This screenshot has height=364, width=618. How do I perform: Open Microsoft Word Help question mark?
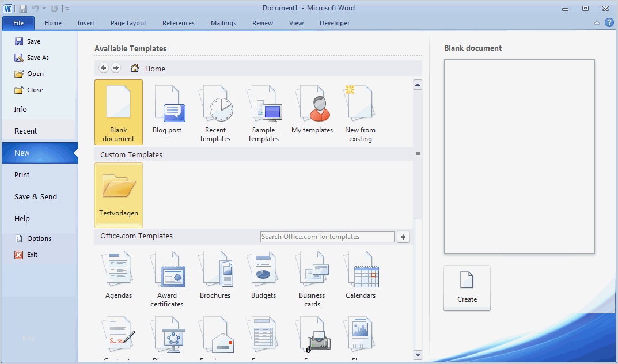tap(609, 23)
